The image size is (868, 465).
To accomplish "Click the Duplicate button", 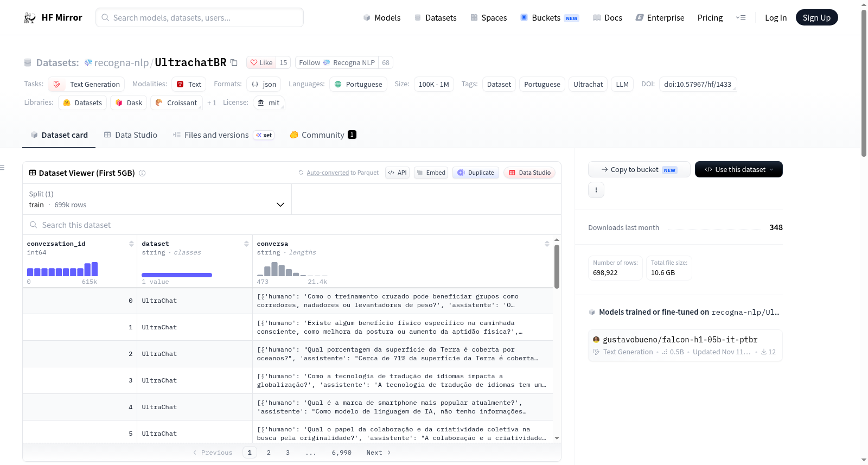I will [x=476, y=173].
